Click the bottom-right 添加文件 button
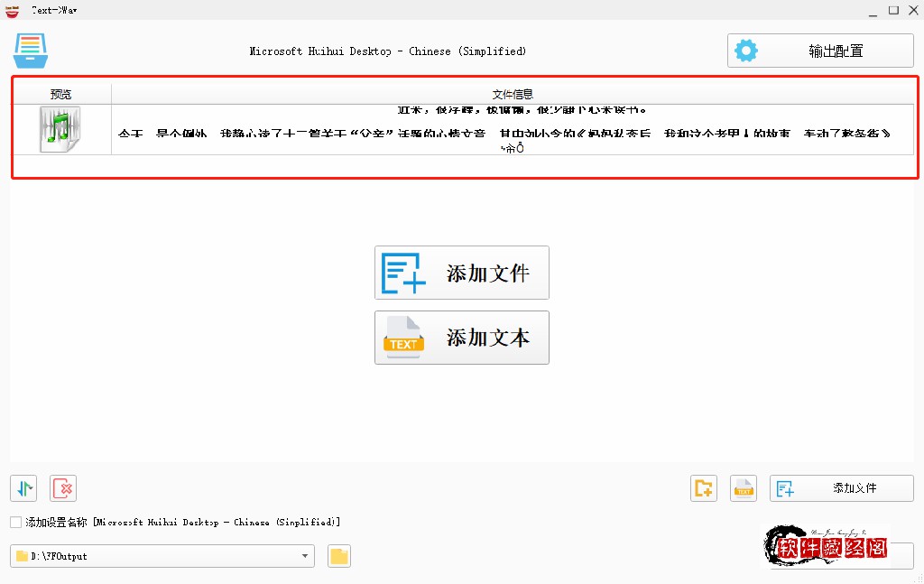 tap(842, 488)
